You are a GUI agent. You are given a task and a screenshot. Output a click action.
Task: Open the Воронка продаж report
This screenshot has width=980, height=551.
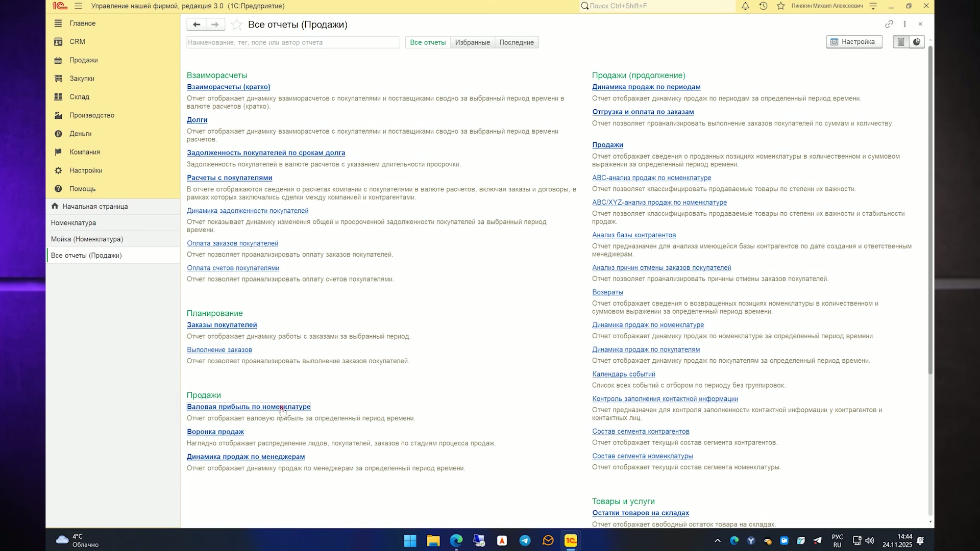click(215, 432)
